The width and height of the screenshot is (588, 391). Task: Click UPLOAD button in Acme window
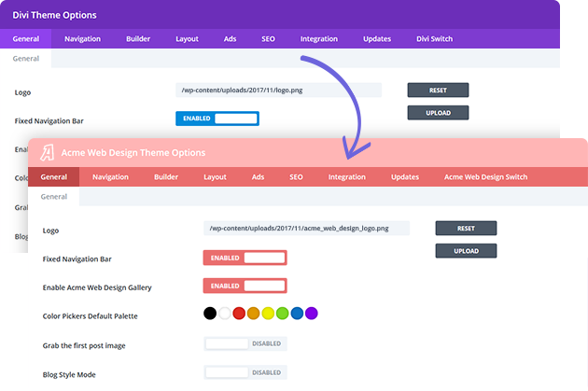pyautogui.click(x=466, y=251)
